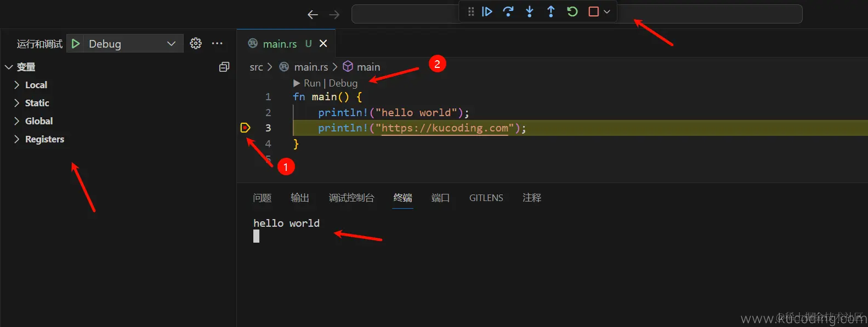
Task: Click the 运行和调试 view title
Action: (39, 44)
